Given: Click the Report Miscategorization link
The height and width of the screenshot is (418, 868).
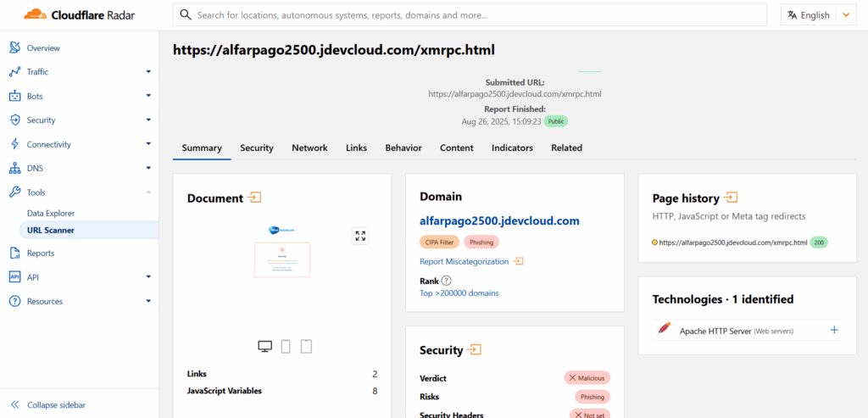Looking at the screenshot, I should (465, 262).
